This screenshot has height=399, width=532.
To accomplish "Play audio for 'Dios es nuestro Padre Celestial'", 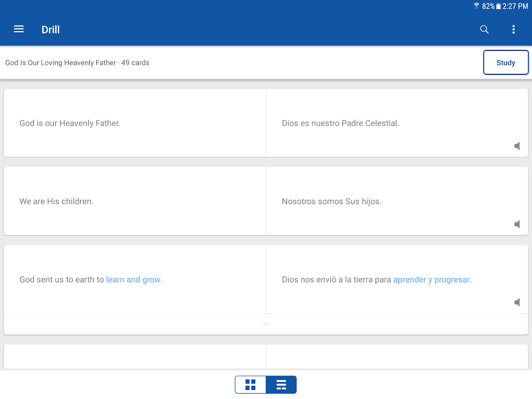I will point(517,146).
